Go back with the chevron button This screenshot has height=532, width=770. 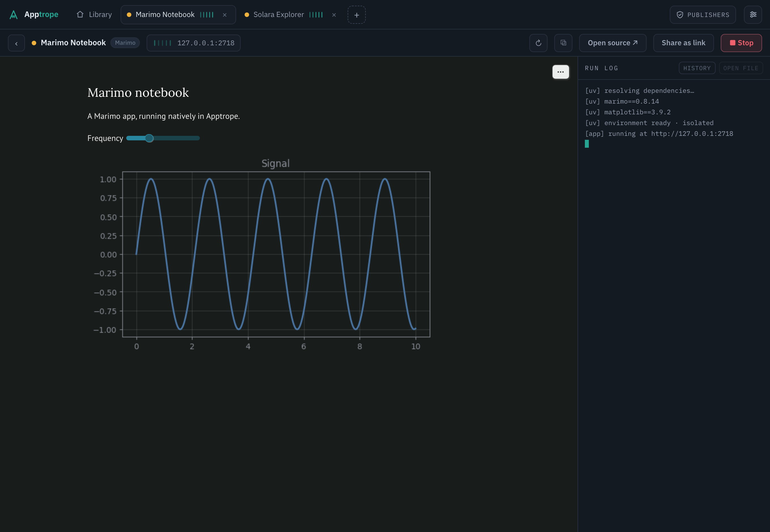tap(16, 43)
